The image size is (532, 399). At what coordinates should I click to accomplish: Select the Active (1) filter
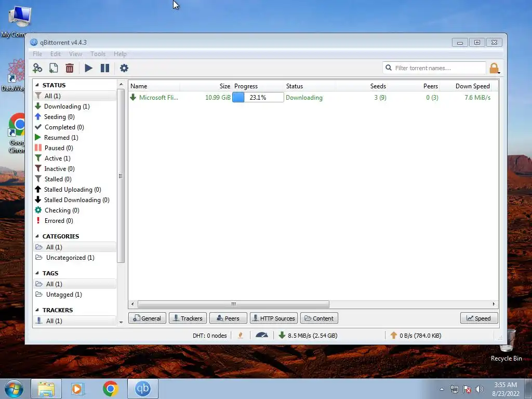(75, 158)
